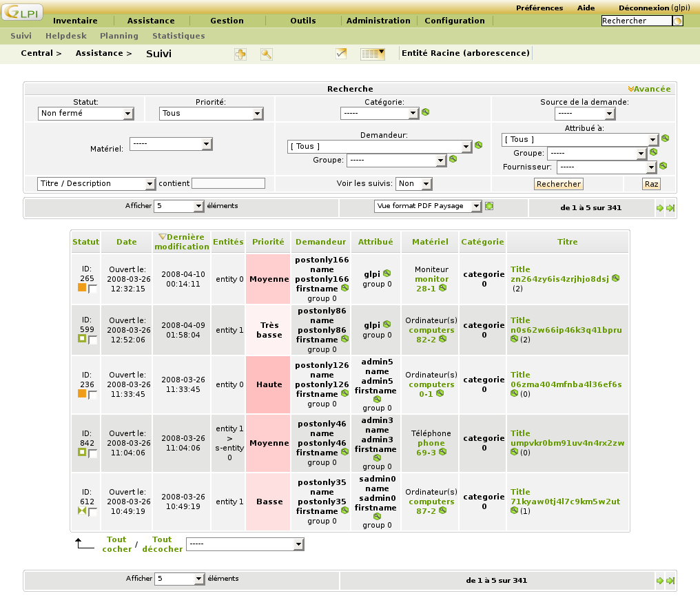The width and height of the screenshot is (700, 609).
Task: Open the Source de la demande dropdown
Action: [x=585, y=114]
